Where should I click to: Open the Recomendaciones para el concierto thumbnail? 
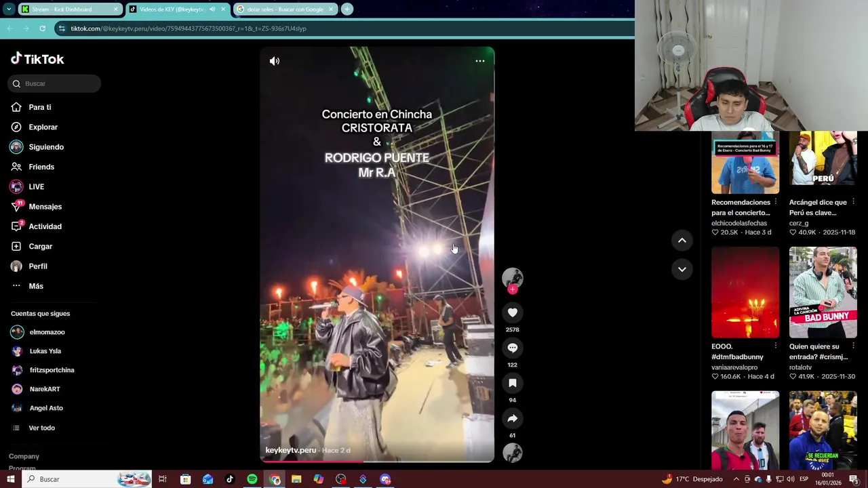pos(745,163)
